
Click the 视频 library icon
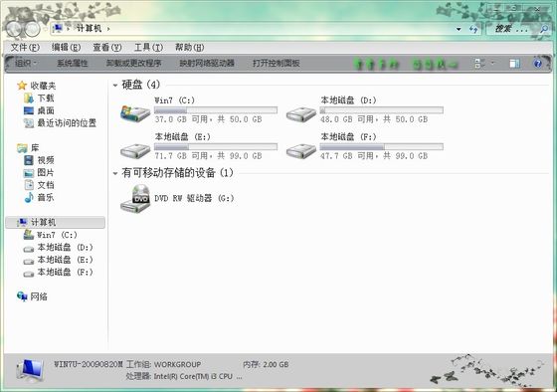(29, 160)
